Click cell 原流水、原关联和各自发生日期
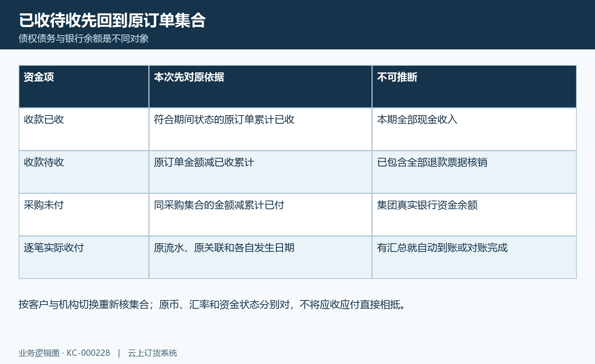 pyautogui.click(x=260, y=257)
